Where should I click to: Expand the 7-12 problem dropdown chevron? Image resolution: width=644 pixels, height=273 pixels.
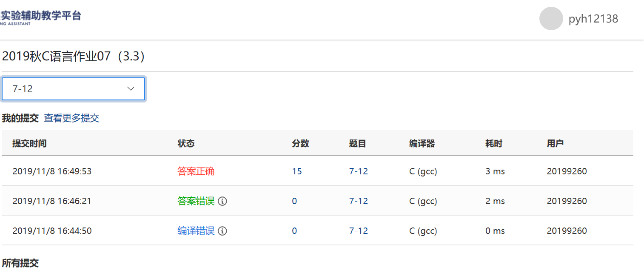[131, 89]
